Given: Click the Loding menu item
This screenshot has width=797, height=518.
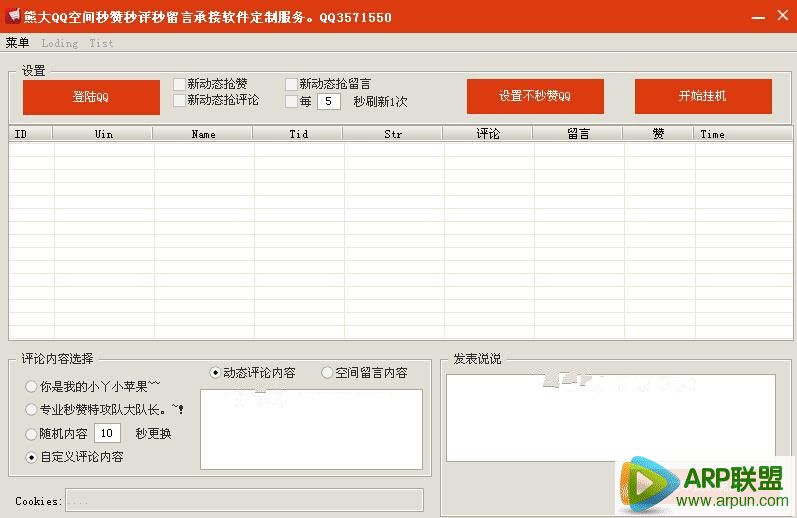Looking at the screenshot, I should coord(60,43).
